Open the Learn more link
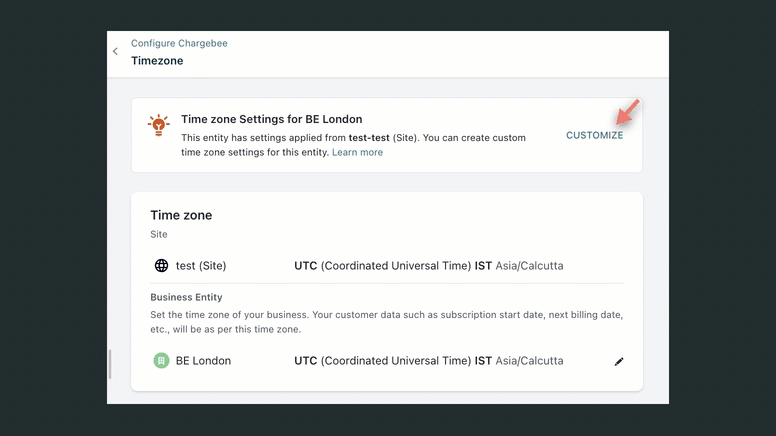 [357, 153]
